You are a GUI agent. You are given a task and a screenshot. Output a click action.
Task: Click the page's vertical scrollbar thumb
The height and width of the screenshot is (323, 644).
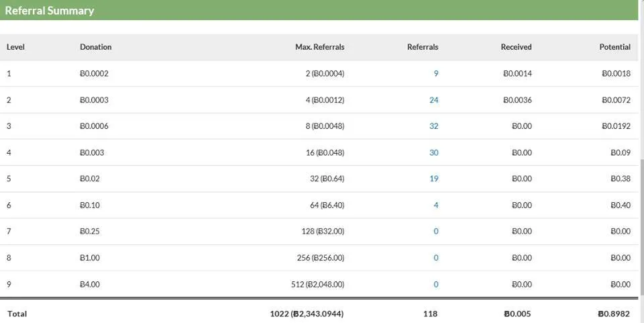641,227
